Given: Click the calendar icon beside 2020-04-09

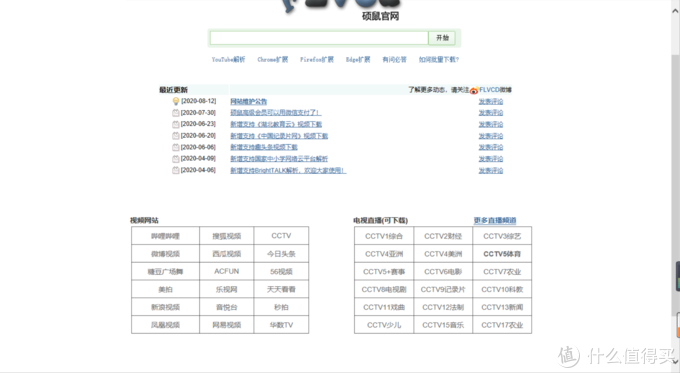Looking at the screenshot, I should coord(176,159).
